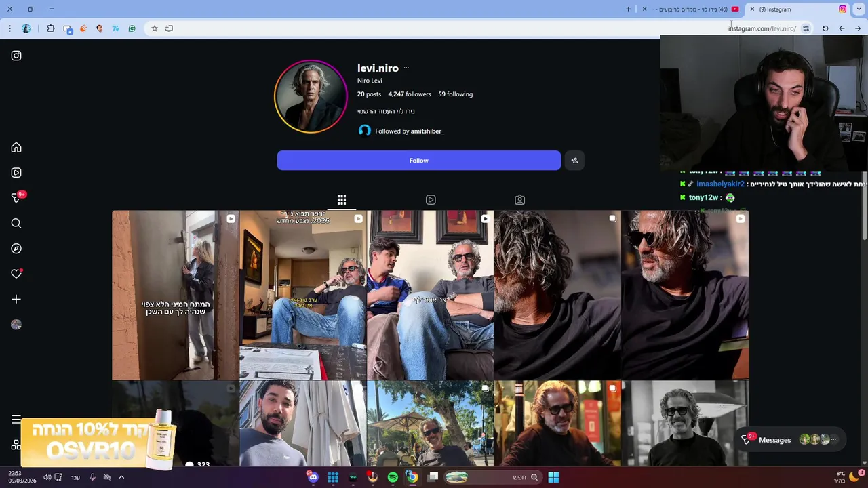Click the Create plus icon in sidebar

[16, 299]
